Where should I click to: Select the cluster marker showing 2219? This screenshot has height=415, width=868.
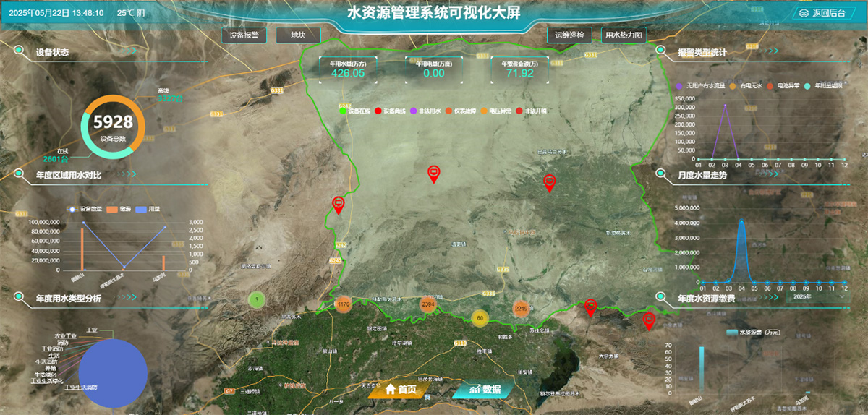tap(521, 309)
